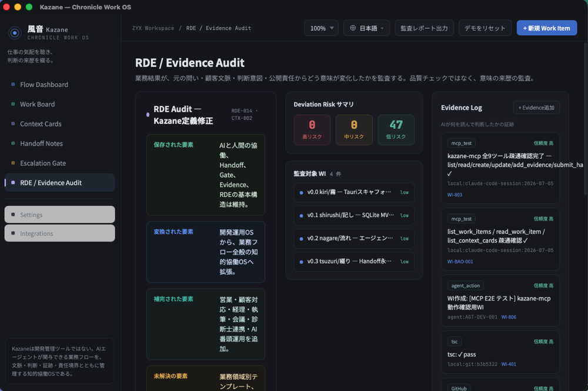Select the 高リスク count card
This screenshot has height=391, width=588.
(312, 130)
